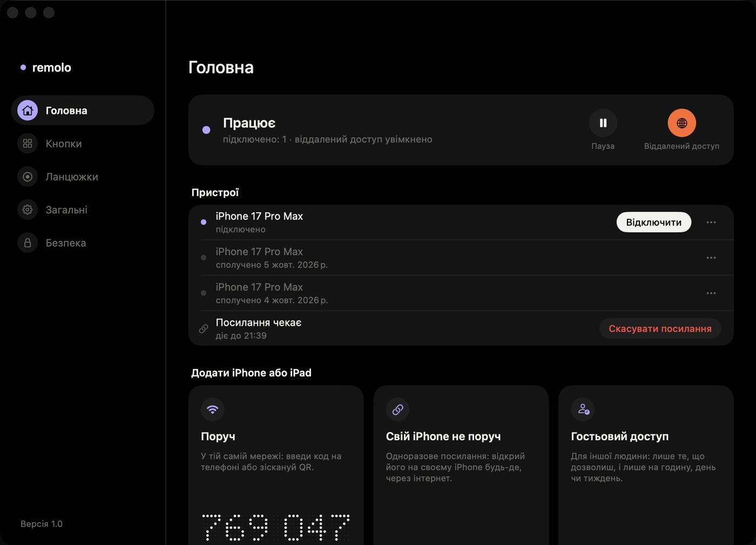Click the status line 'підключено: 1 · віддалений доступ увімкнено'
This screenshot has height=545, width=756.
[x=328, y=139]
